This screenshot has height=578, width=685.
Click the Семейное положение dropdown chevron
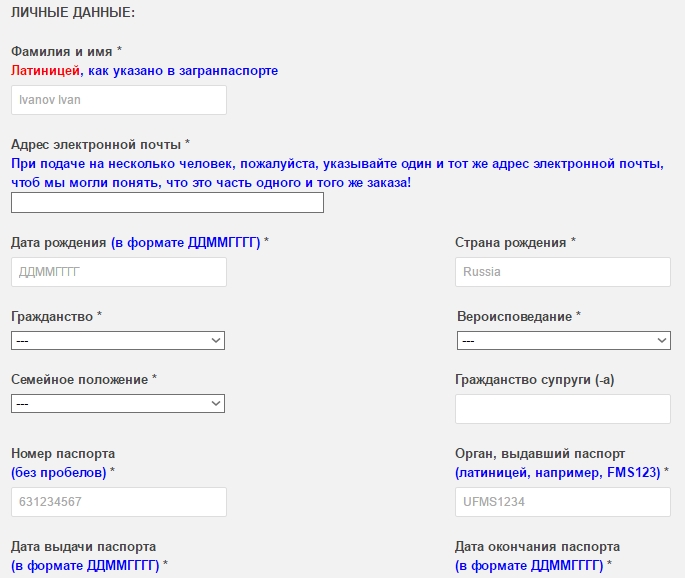(x=216, y=403)
